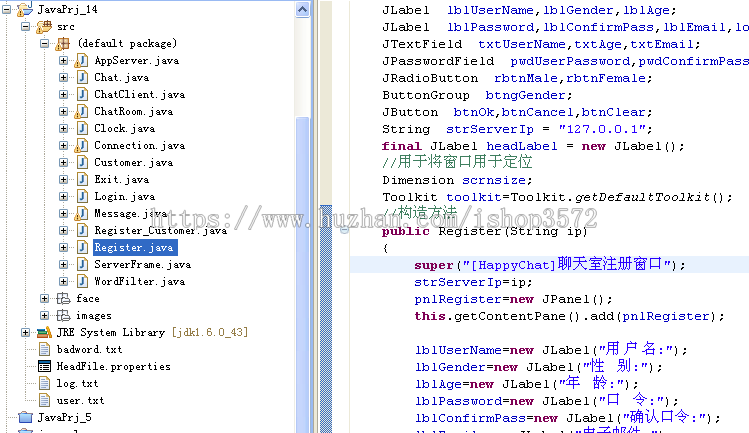Click the face package icon
This screenshot has width=749, height=433.
coord(63,299)
